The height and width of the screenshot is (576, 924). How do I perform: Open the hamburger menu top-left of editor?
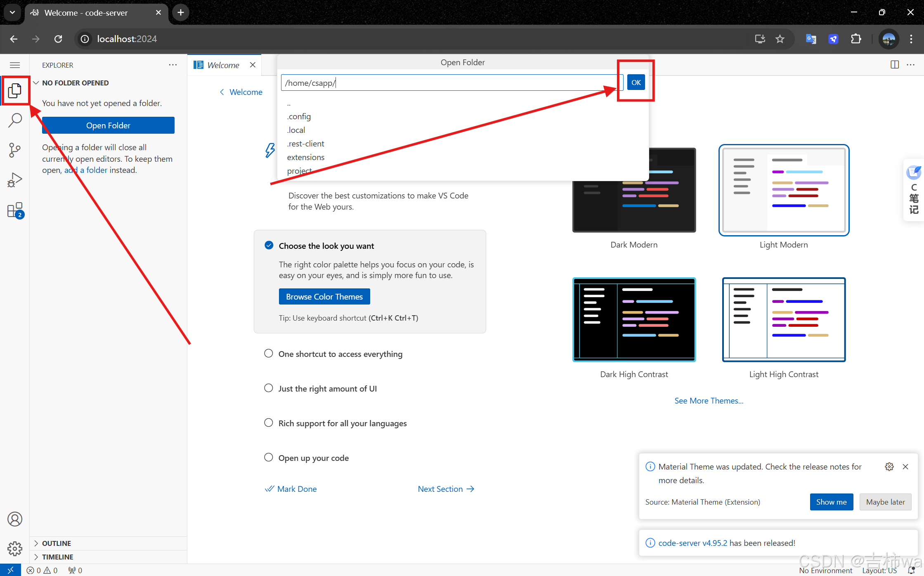tap(14, 65)
